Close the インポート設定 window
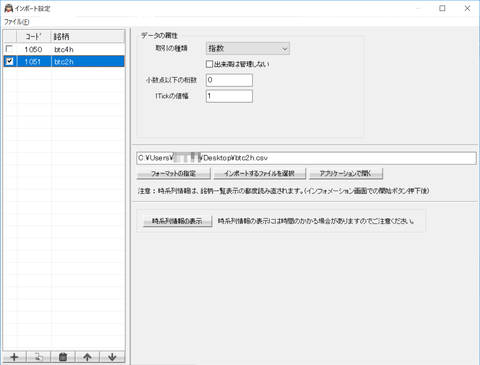 (x=467, y=8)
